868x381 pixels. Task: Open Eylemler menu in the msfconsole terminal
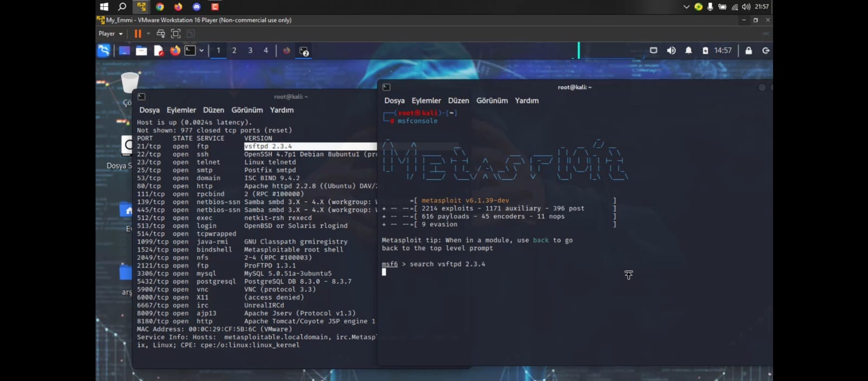coord(426,101)
